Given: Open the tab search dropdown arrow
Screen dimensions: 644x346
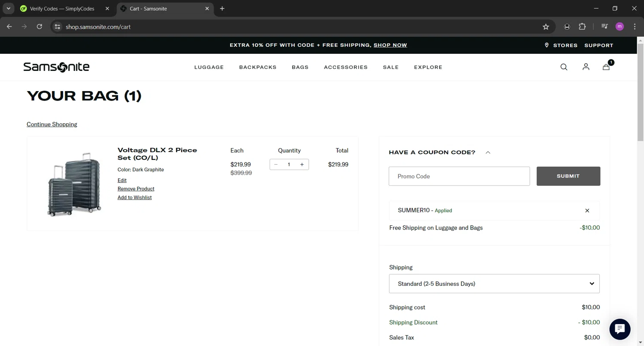Looking at the screenshot, I should pyautogui.click(x=8, y=9).
